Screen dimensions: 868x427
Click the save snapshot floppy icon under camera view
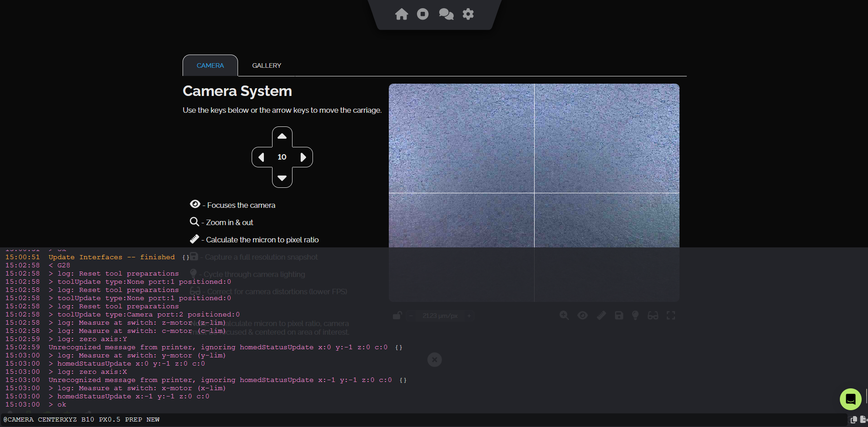(x=619, y=315)
